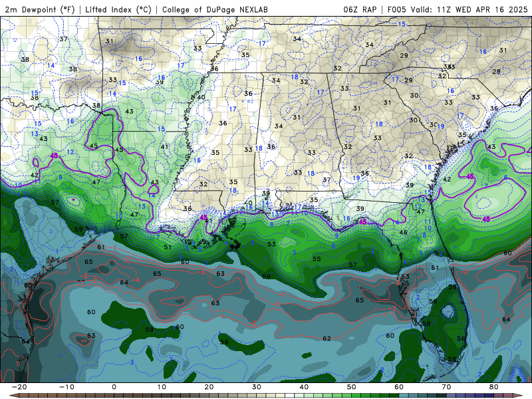Viewport: 532px width, 399px height.
Task: Click "11Z WED APR 16 2025" valid time
Action: 482,10
